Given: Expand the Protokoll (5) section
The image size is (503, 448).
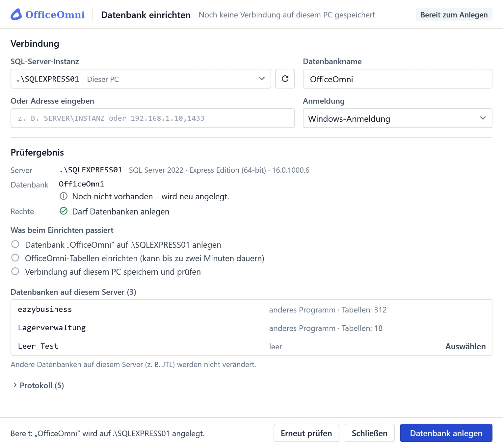Looking at the screenshot, I should 38,385.
